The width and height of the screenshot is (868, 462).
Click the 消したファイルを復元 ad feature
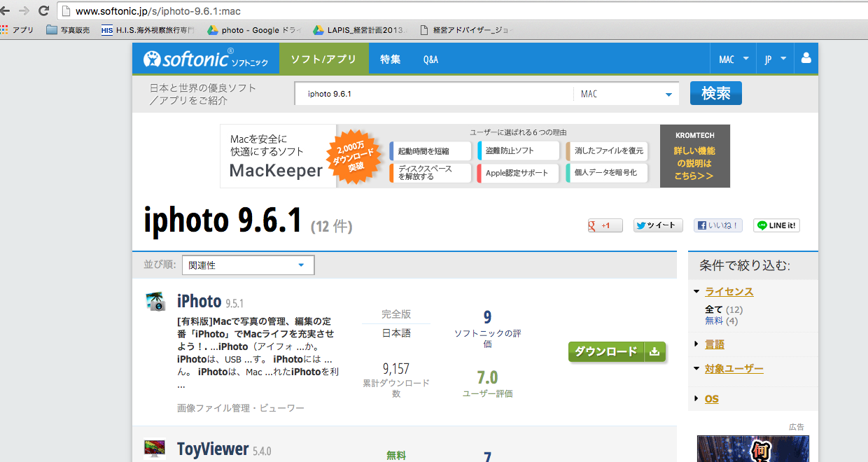click(607, 151)
